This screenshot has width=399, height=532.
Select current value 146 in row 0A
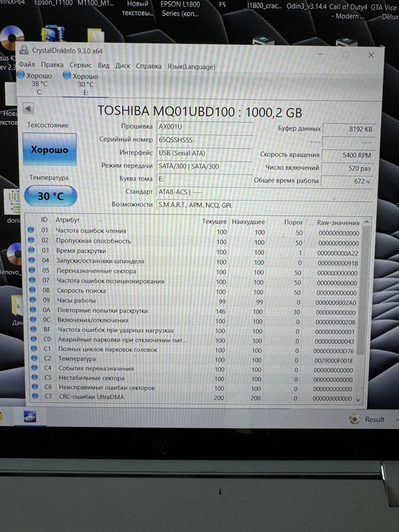(x=220, y=311)
